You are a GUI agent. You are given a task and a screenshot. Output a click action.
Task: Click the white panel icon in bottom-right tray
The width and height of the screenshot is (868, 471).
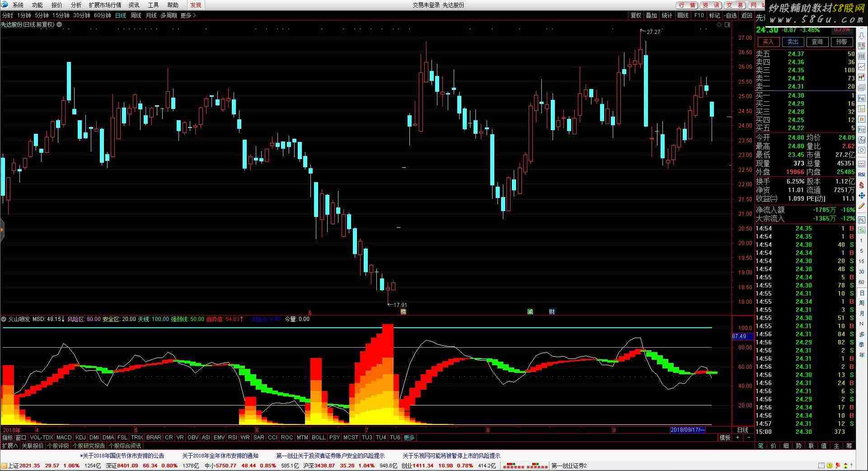(x=821, y=466)
